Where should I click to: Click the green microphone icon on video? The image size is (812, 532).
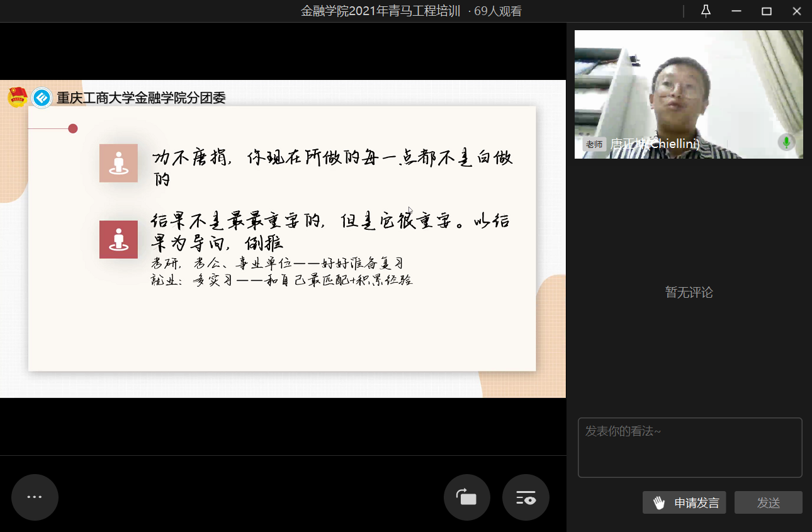click(x=786, y=142)
